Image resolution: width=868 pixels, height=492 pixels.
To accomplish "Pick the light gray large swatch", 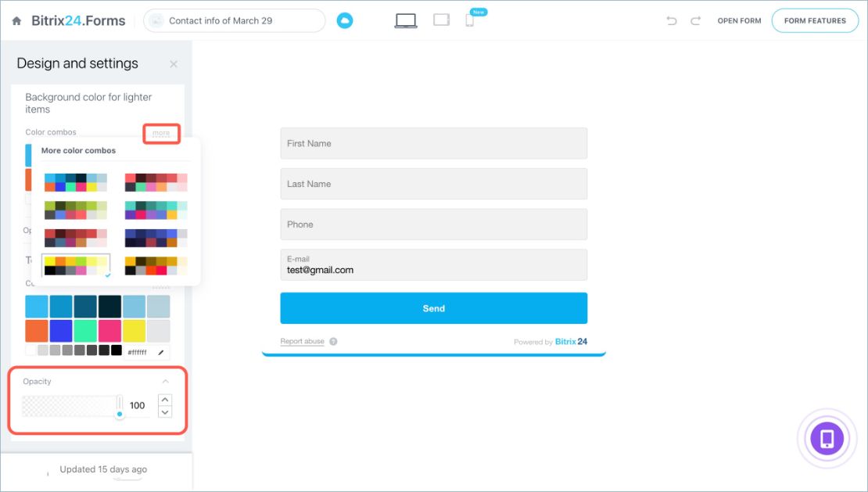I will (158, 331).
